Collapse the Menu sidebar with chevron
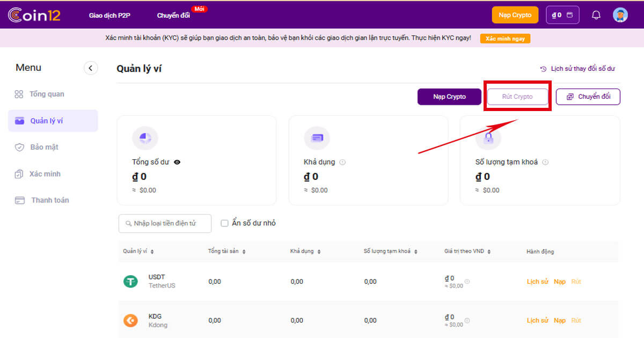This screenshot has width=644, height=338. click(x=91, y=68)
